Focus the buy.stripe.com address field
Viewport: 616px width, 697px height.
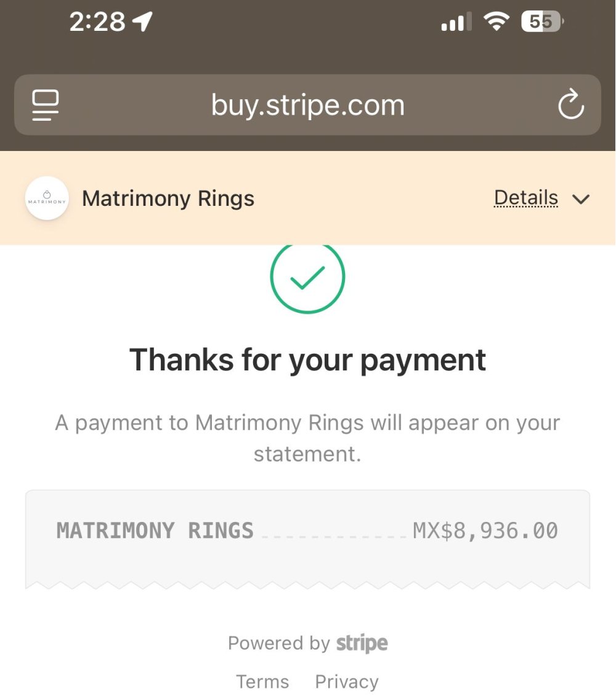pyautogui.click(x=307, y=105)
